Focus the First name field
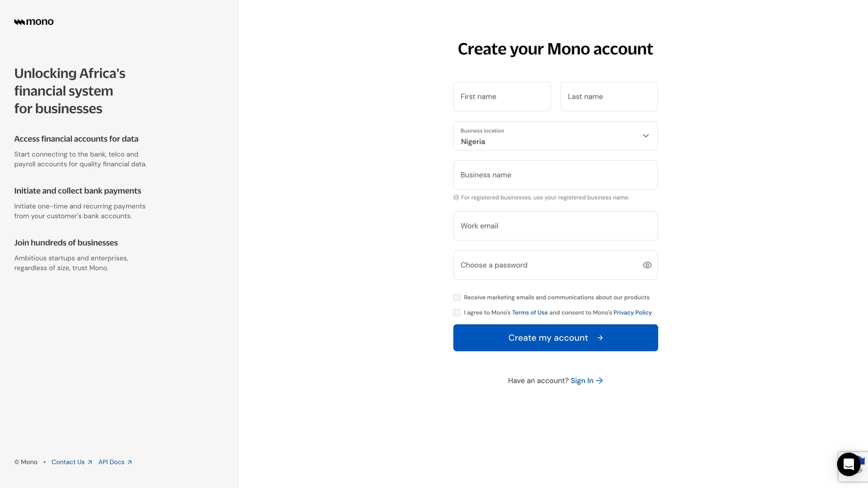 click(502, 97)
